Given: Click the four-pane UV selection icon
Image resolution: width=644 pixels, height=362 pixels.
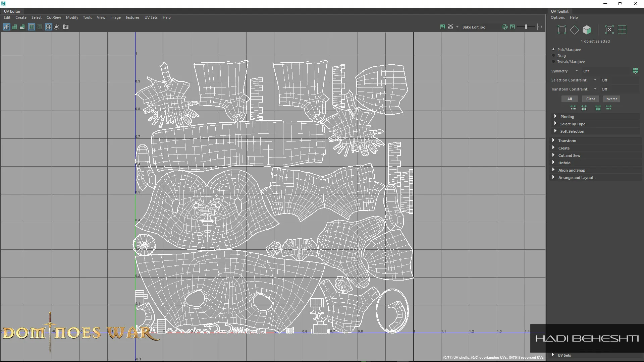Looking at the screenshot, I should pos(622,30).
